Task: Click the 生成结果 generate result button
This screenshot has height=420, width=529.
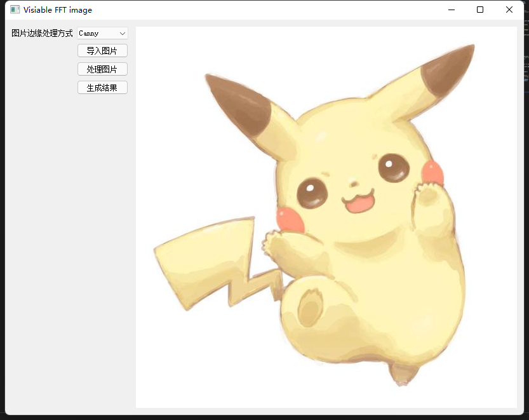Action: click(102, 88)
